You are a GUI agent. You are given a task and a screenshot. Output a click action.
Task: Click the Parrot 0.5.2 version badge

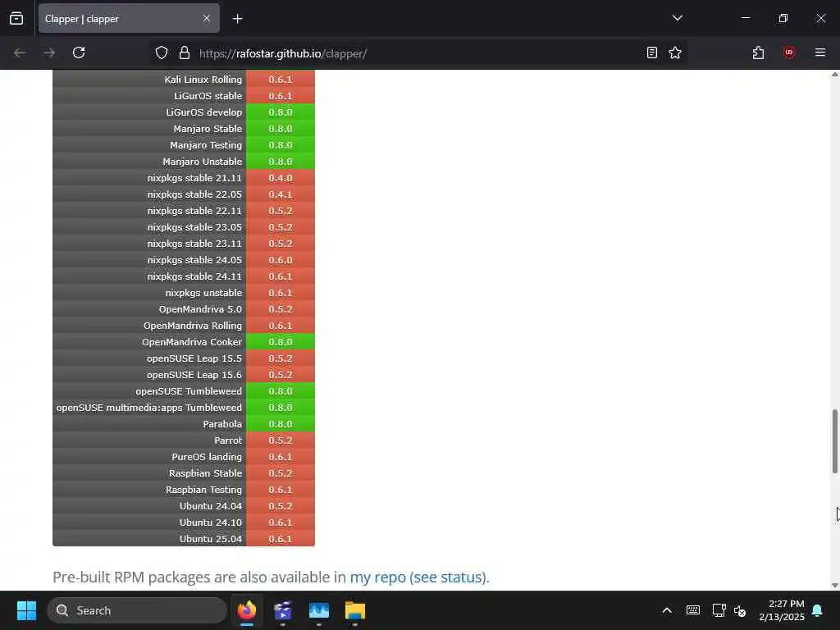pos(281,441)
